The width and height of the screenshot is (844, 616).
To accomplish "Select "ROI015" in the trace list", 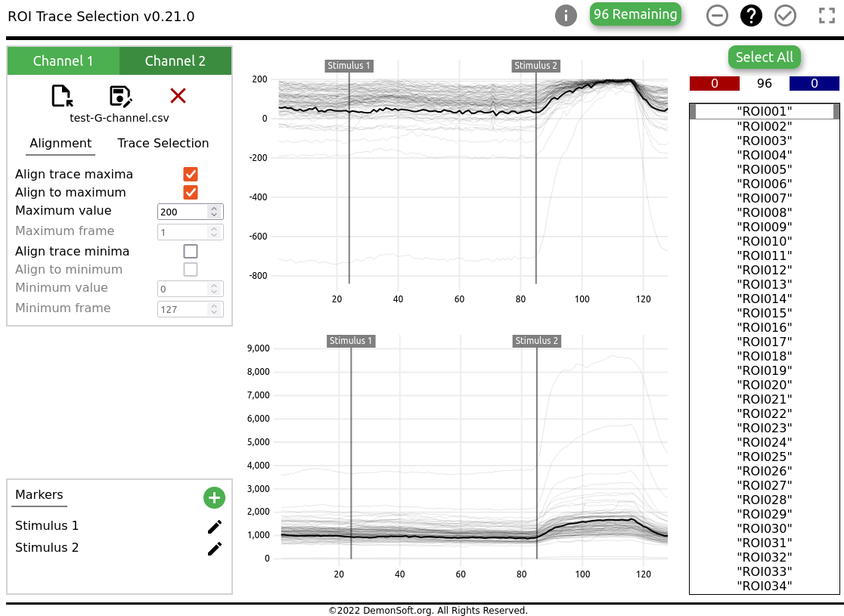I will click(764, 313).
